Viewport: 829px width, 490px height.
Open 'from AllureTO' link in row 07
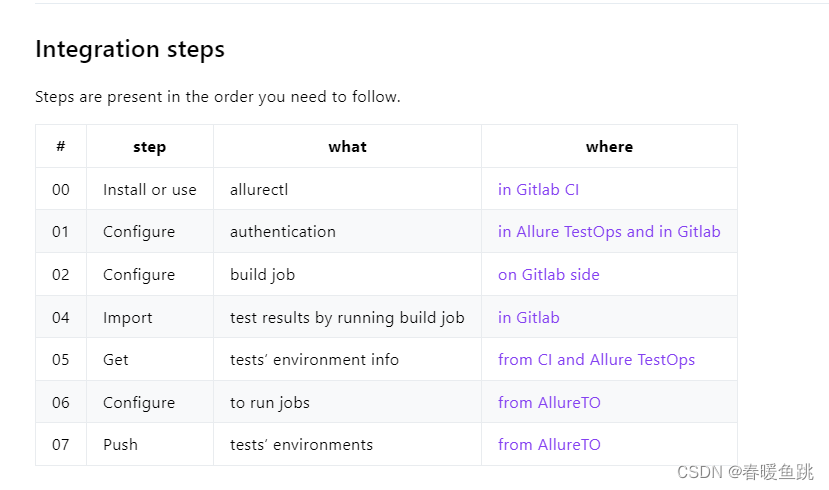pos(549,445)
